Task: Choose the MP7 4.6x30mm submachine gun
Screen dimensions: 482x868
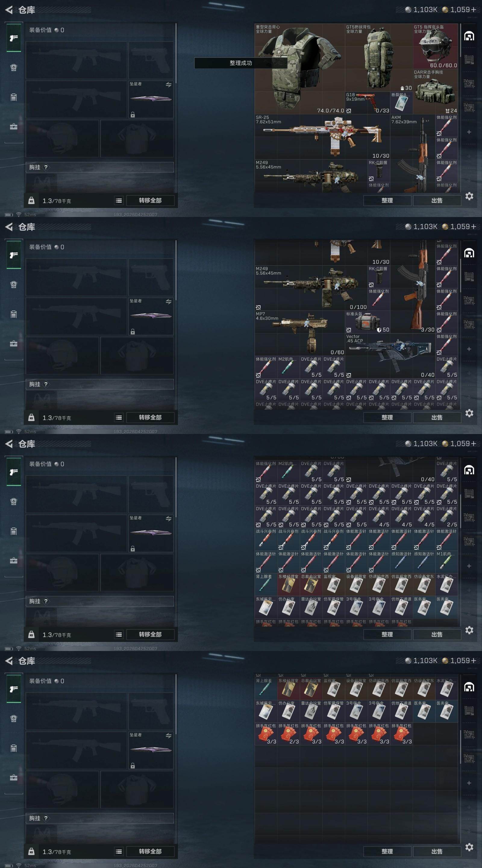Action: click(299, 333)
